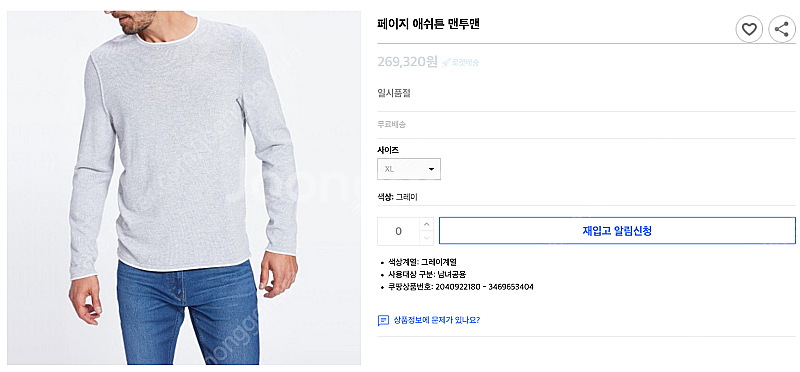Click the rocket delivery badge near price
Image resolution: width=800 pixels, height=372 pixels.
pyautogui.click(x=461, y=63)
